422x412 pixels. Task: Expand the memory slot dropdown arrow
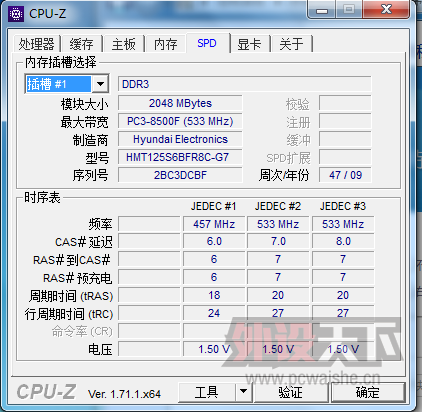[x=100, y=84]
